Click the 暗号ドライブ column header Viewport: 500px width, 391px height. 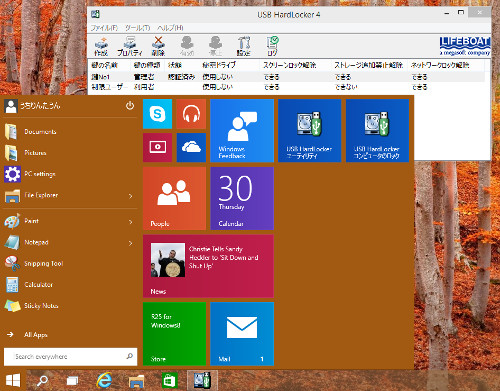[219, 65]
